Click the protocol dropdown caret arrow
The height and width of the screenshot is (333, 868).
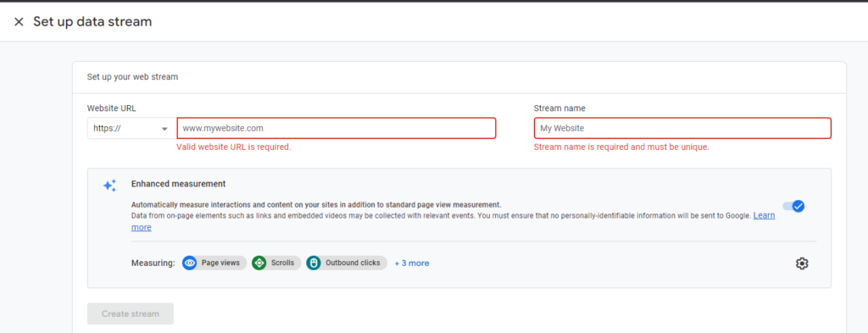(x=164, y=129)
